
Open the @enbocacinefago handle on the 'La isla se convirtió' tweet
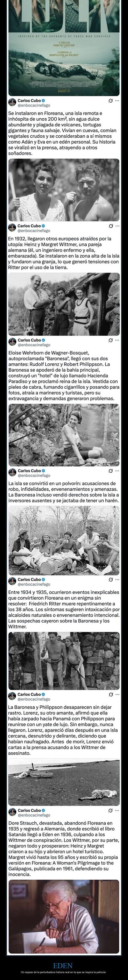(34, 476)
